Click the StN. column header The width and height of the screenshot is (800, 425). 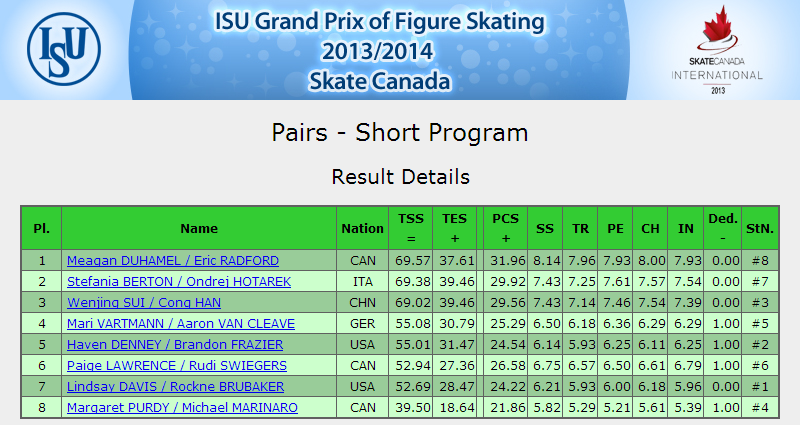(760, 228)
